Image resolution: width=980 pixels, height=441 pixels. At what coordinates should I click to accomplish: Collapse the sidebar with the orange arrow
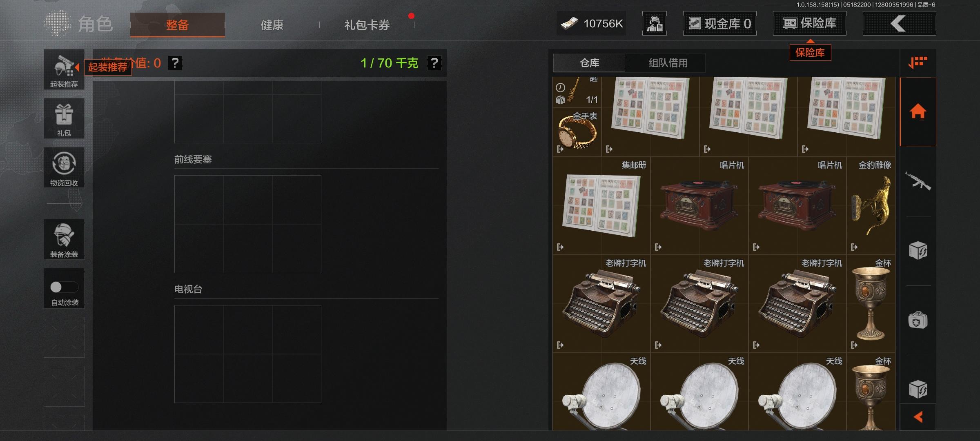(918, 417)
